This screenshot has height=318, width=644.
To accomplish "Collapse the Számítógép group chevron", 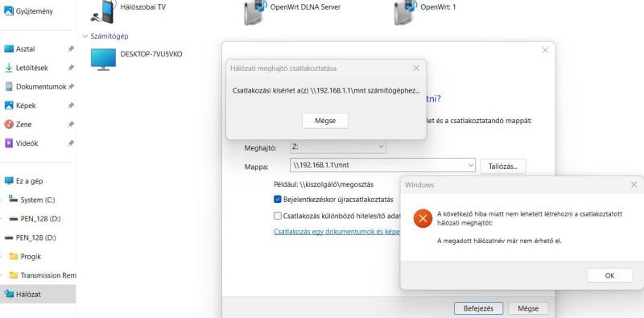I will pyautogui.click(x=85, y=36).
